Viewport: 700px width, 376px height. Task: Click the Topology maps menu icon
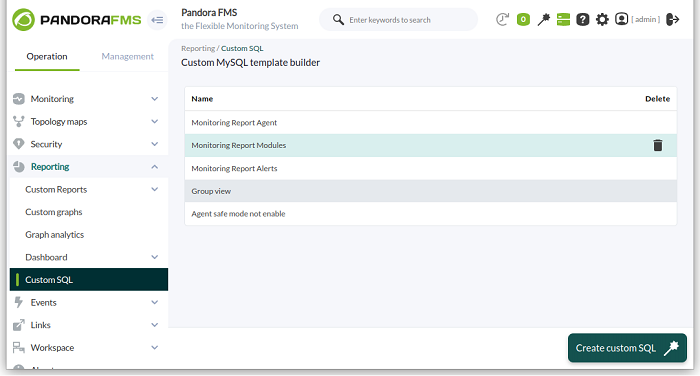[19, 121]
